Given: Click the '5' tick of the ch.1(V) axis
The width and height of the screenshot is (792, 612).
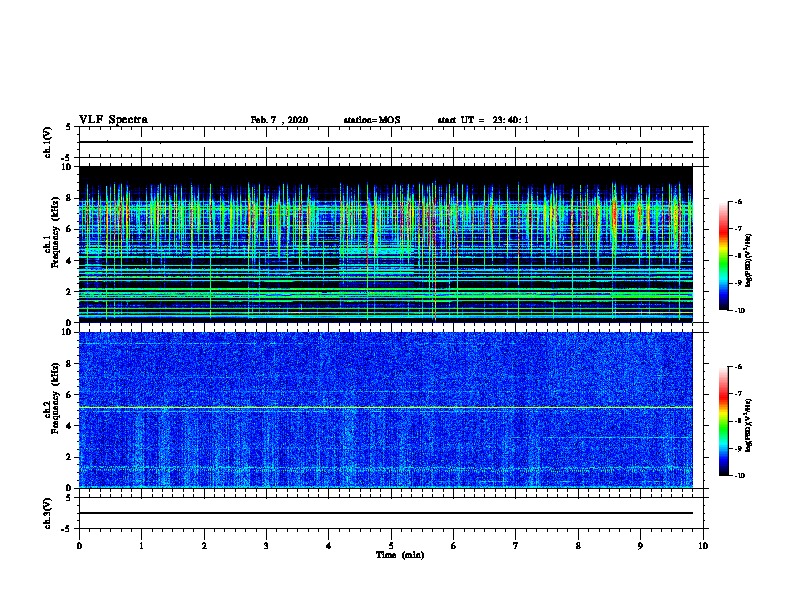Looking at the screenshot, I should point(69,127).
